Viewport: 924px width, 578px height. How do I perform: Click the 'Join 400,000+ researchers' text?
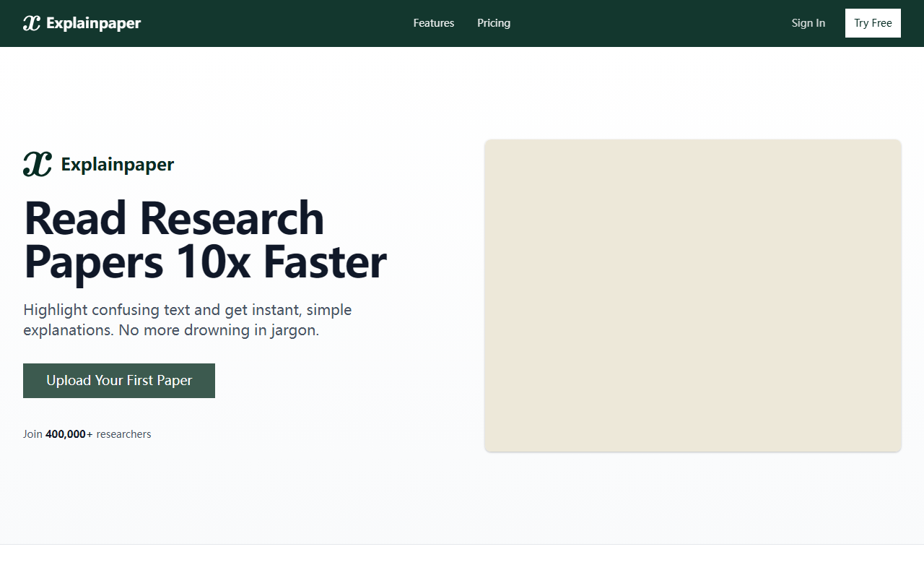coord(87,434)
